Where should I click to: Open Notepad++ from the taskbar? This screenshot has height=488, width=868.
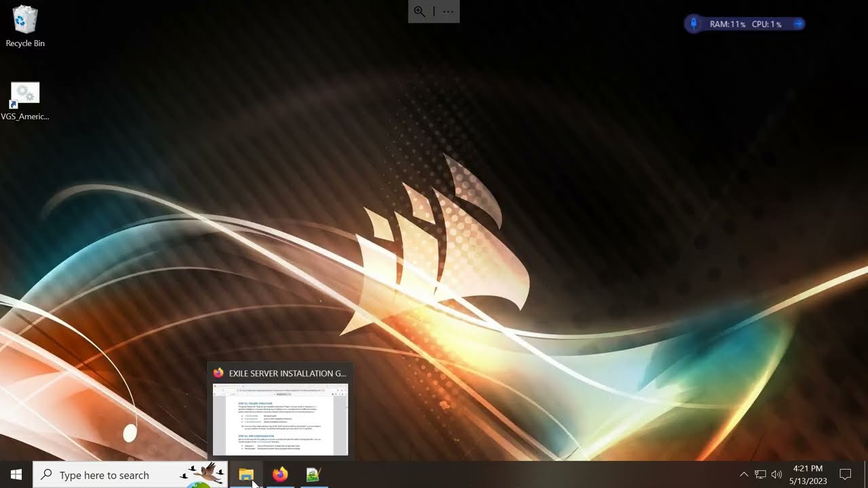click(x=313, y=474)
